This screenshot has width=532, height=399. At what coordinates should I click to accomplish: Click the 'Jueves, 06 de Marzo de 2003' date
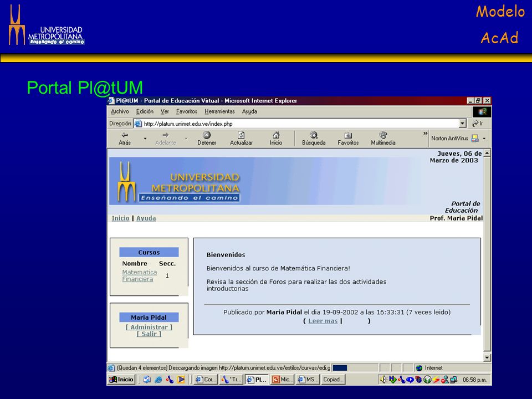pos(456,157)
